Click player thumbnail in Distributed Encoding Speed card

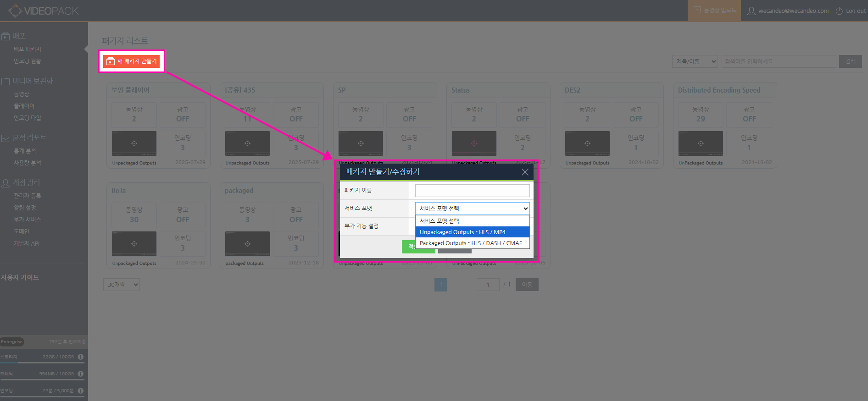(701, 143)
